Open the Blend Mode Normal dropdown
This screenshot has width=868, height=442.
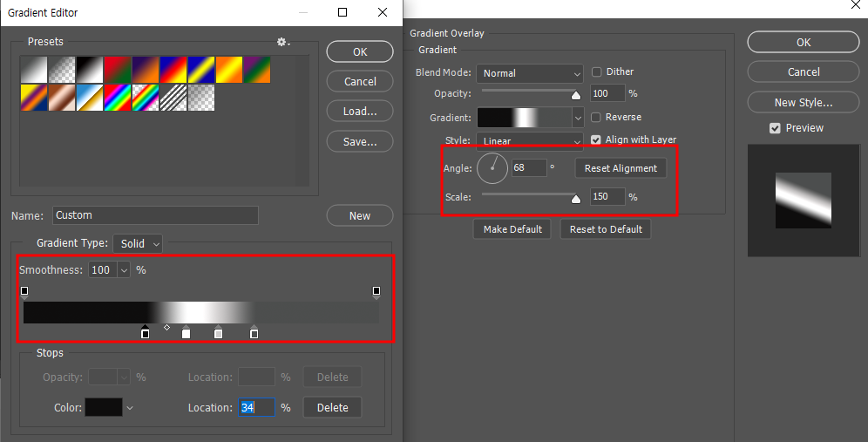pyautogui.click(x=530, y=73)
